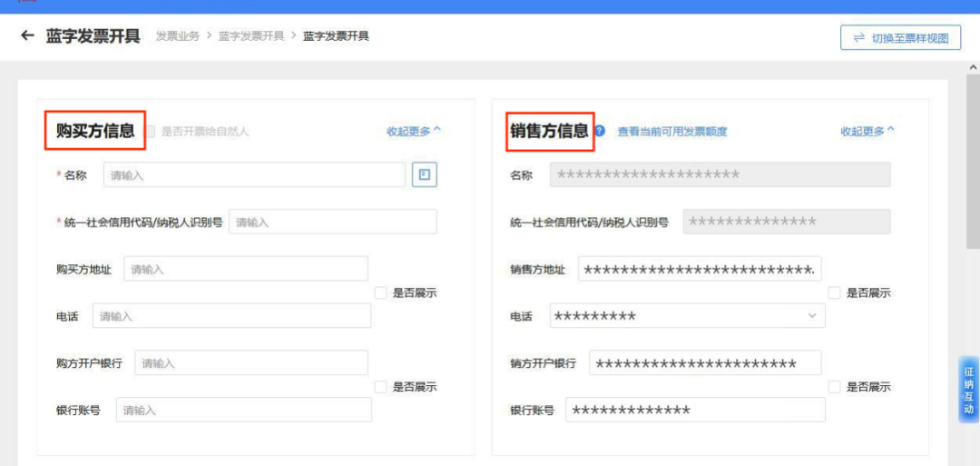Click the middle 蓝字发票开具 breadcrumb
The width and height of the screenshot is (980, 466).
pyautogui.click(x=251, y=36)
